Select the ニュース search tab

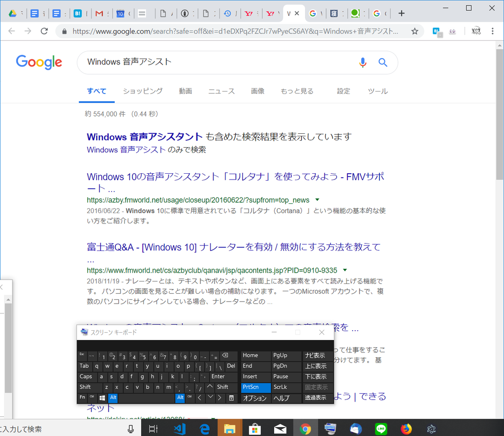pyautogui.click(x=221, y=91)
